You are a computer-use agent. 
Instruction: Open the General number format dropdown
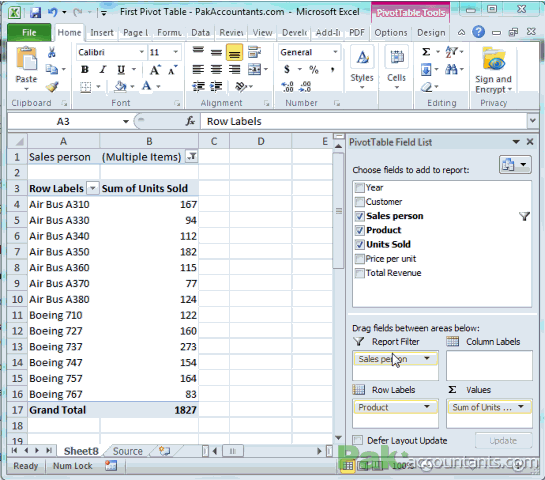[335, 52]
